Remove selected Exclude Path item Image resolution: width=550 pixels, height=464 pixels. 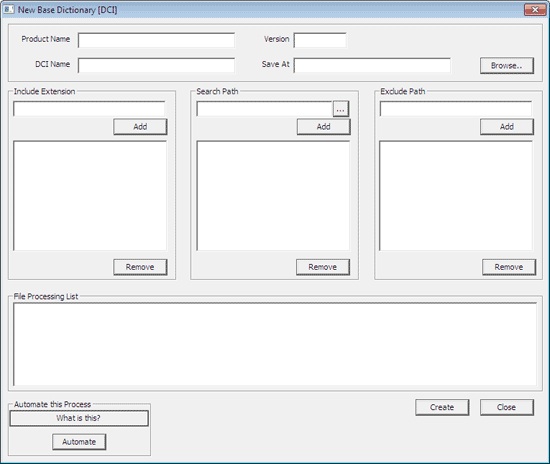coord(509,267)
